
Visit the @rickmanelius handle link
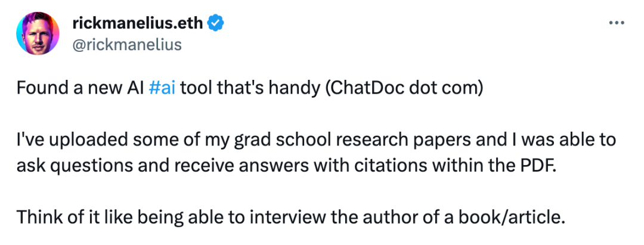(x=127, y=44)
